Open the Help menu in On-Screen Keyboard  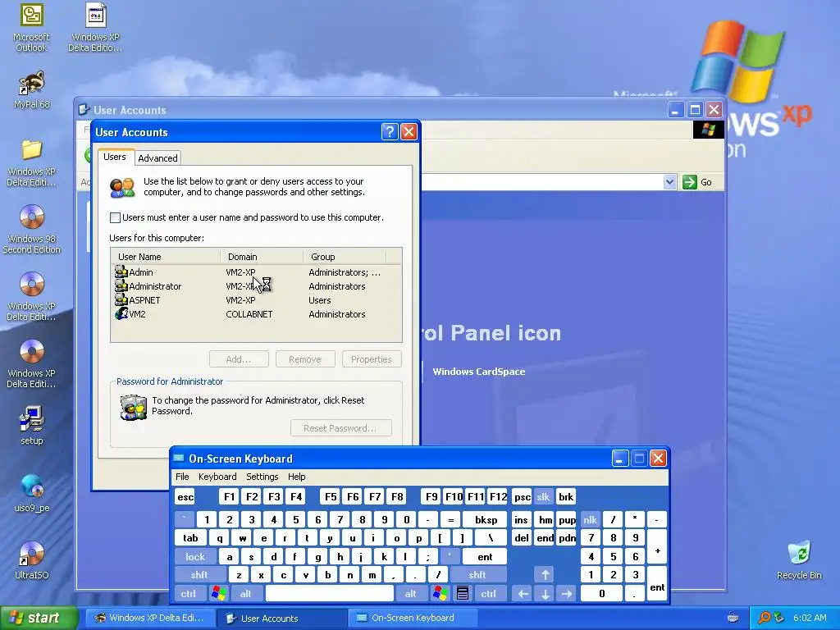[296, 477]
